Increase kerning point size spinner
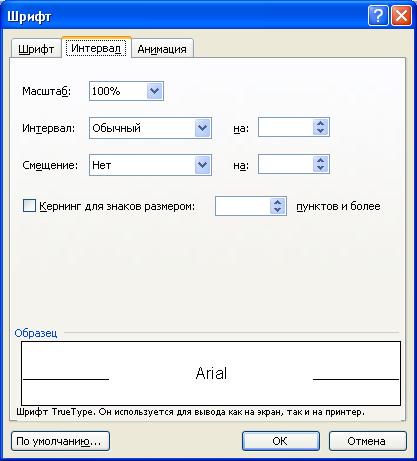Viewport: 417px width, 461px height. (x=277, y=202)
